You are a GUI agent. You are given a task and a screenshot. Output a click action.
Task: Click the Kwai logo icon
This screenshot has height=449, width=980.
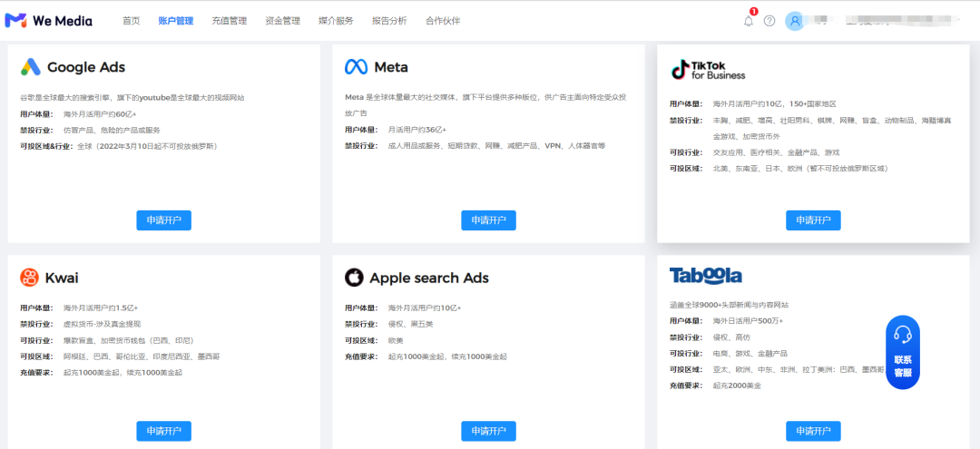tap(29, 278)
